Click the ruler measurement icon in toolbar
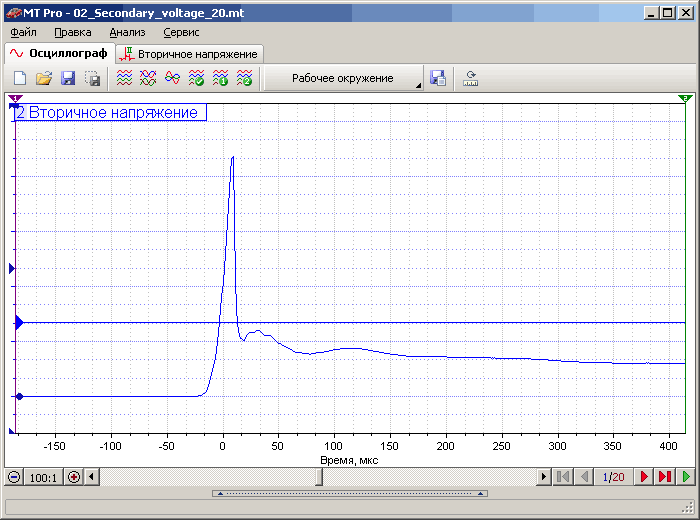The width and height of the screenshot is (700, 520). tap(470, 78)
